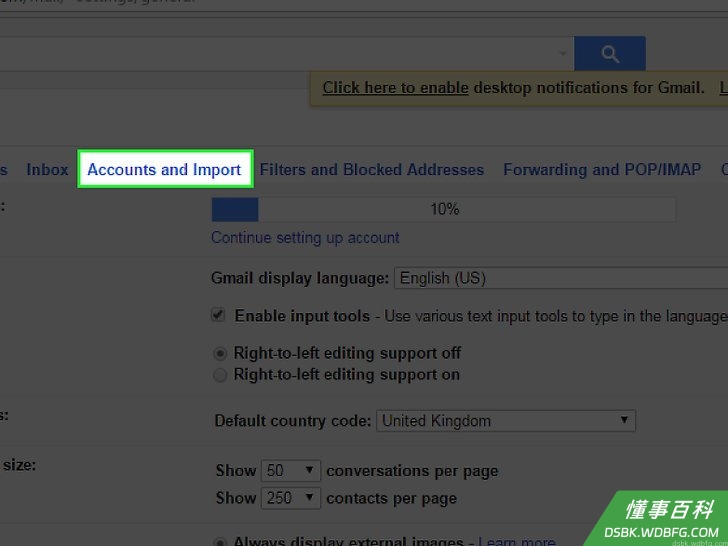Screen dimensions: 728x546
Task: Open Gmail display language dropdown
Action: click(561, 278)
